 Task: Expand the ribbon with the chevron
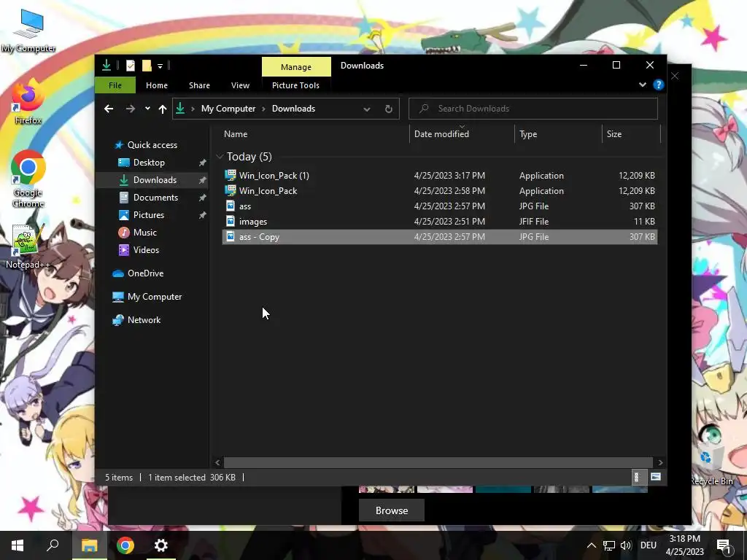coord(642,85)
